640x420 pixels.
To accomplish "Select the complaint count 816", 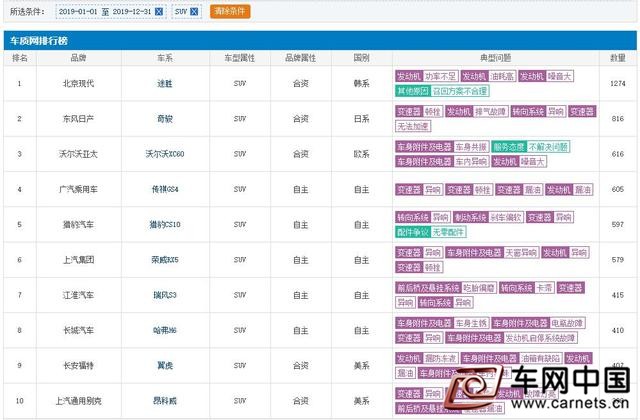I will tap(618, 119).
